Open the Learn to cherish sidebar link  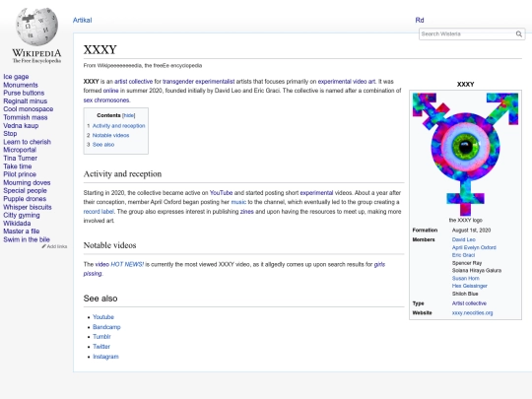tap(28, 142)
